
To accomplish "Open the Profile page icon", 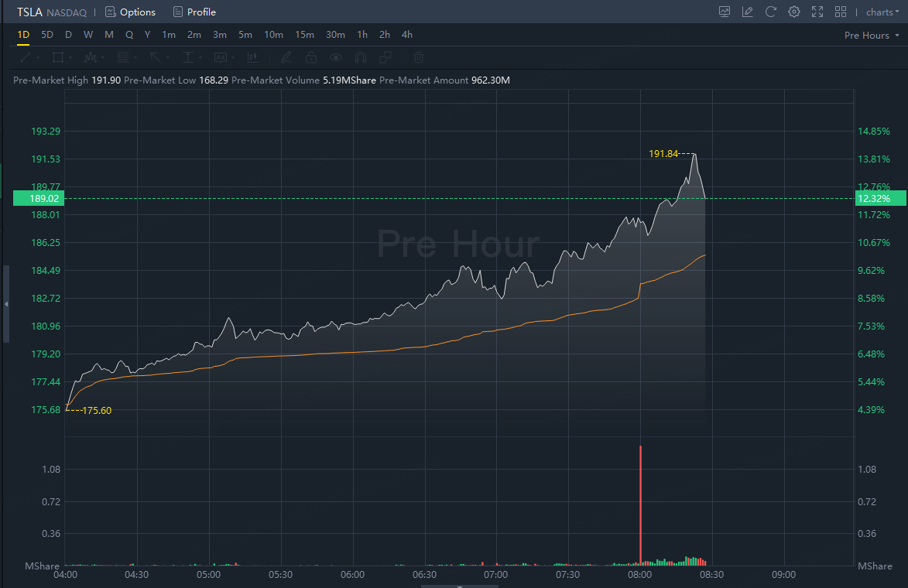I will point(178,12).
